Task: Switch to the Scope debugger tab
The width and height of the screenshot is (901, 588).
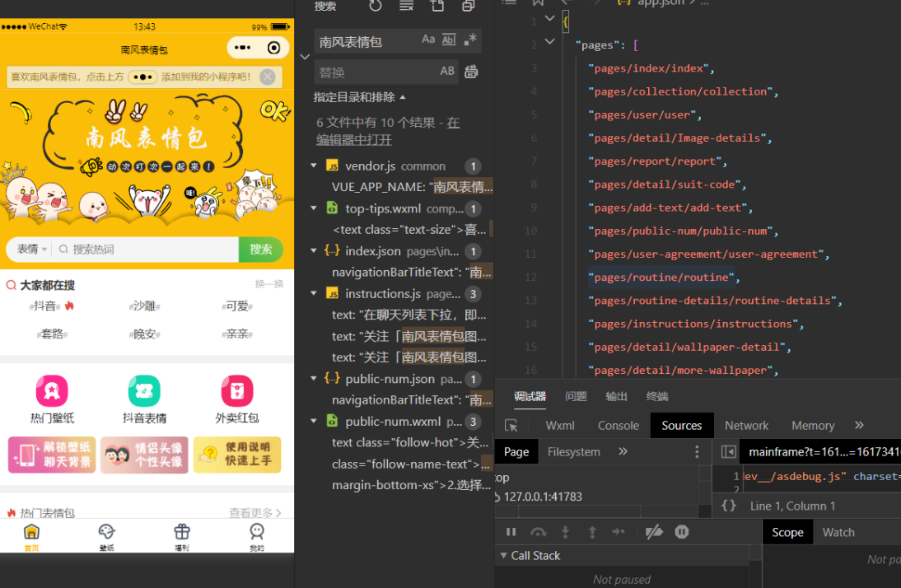Action: [787, 532]
